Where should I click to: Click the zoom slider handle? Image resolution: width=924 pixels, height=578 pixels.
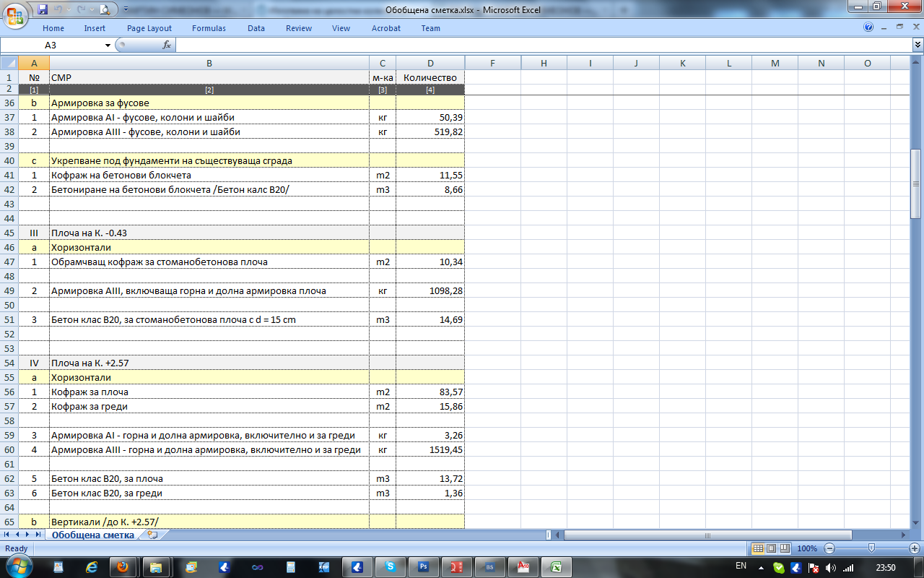[872, 548]
